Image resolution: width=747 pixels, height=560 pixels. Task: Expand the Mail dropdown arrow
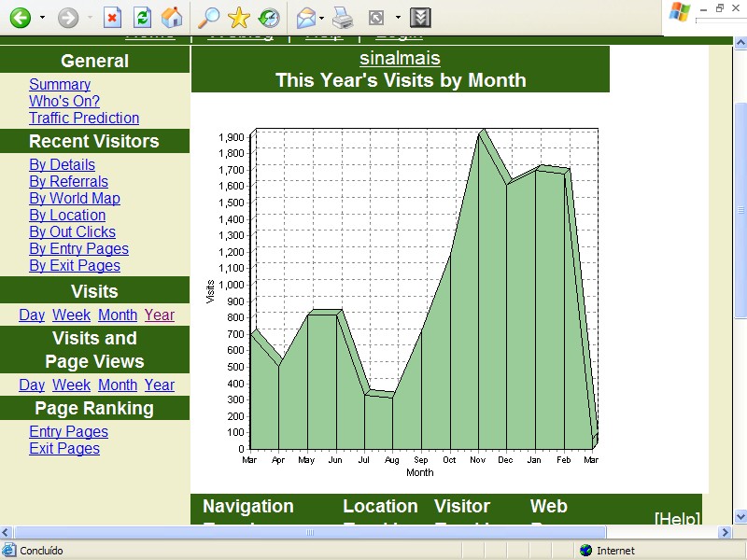(321, 18)
